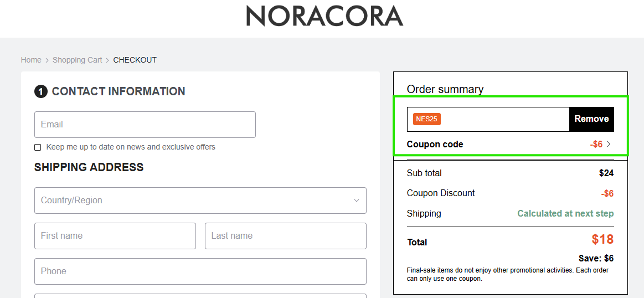Click the Sub total $24 value
Image resolution: width=644 pixels, height=298 pixels.
point(606,173)
